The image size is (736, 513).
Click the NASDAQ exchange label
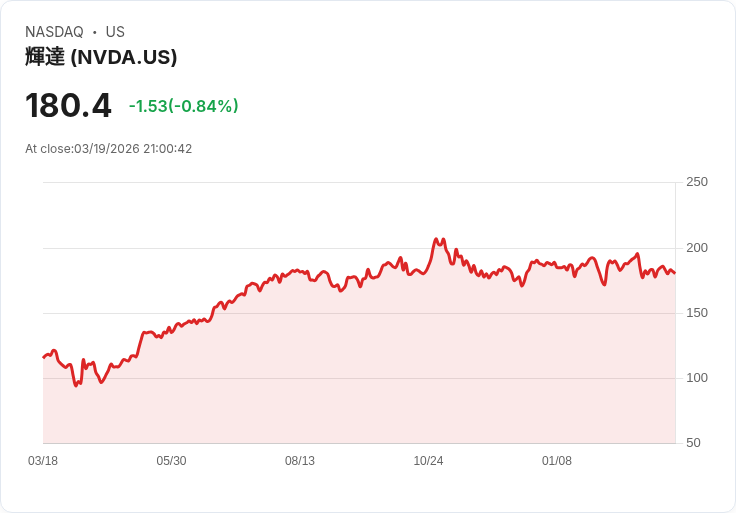(54, 32)
